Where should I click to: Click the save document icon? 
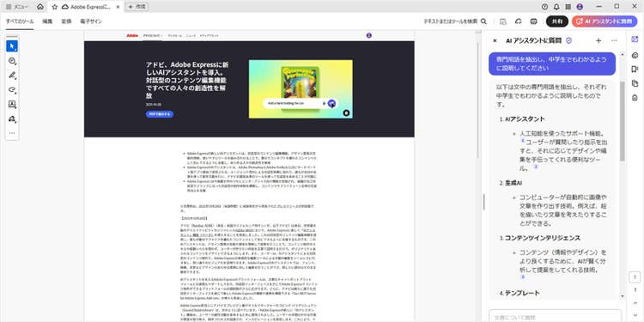click(x=503, y=21)
